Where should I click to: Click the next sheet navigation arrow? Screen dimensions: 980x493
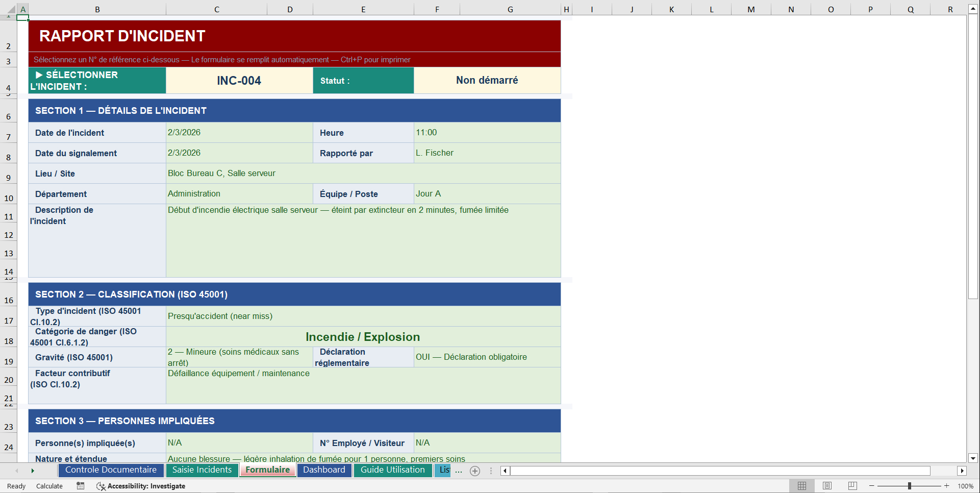33,471
